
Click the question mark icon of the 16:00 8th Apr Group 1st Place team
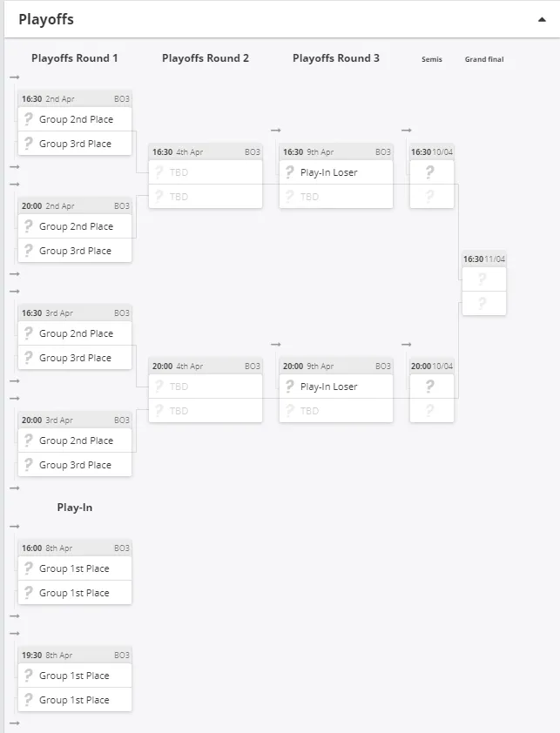pyautogui.click(x=29, y=568)
